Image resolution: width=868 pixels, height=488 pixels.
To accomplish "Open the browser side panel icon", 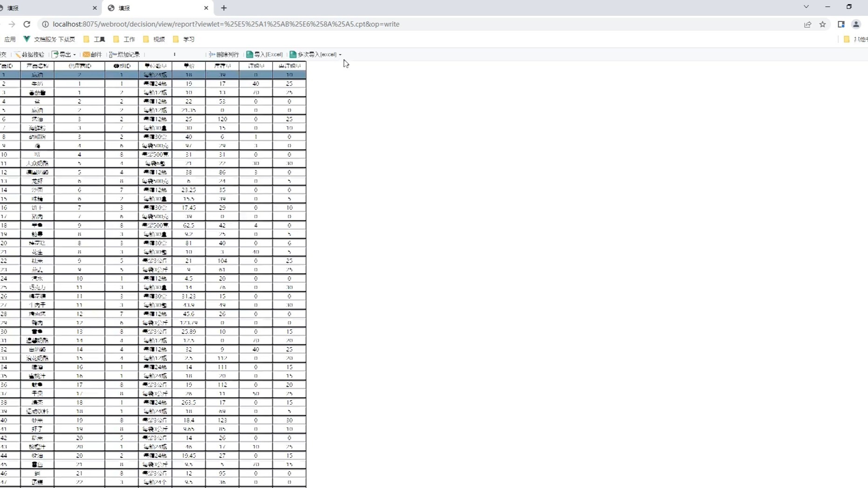I will (x=841, y=24).
